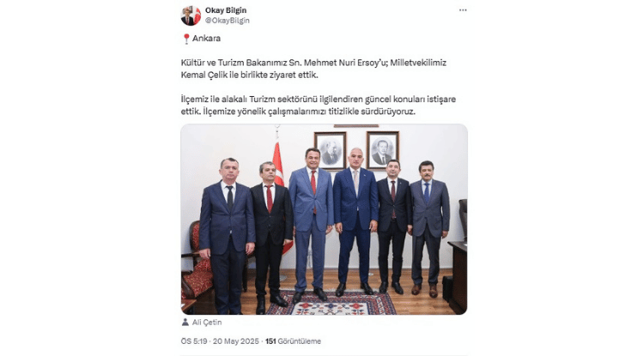Click the right framed portrait on the wall
This screenshot has width=644, height=356.
[382, 150]
